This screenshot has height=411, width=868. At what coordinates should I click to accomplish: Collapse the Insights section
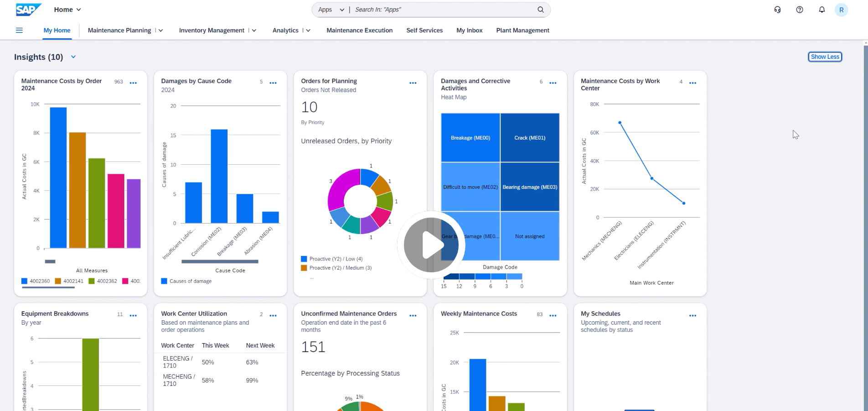(x=73, y=57)
